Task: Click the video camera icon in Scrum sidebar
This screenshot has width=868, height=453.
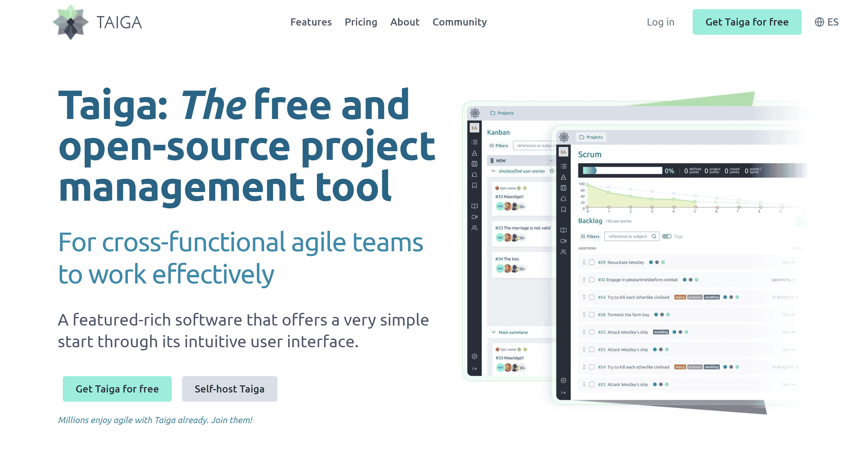Action: (563, 241)
